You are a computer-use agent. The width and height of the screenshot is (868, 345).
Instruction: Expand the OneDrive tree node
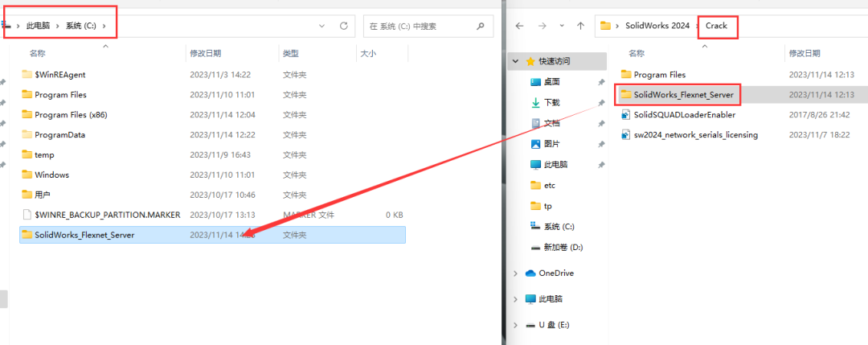pyautogui.click(x=515, y=273)
